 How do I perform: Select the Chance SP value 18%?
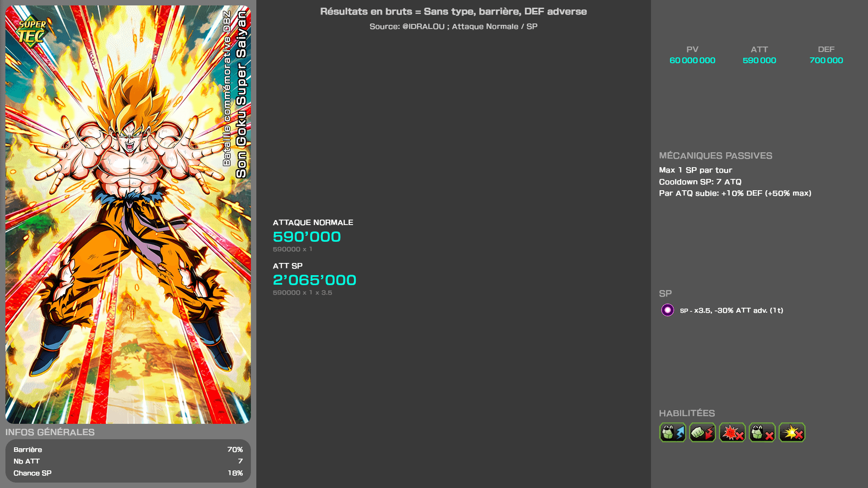235,473
